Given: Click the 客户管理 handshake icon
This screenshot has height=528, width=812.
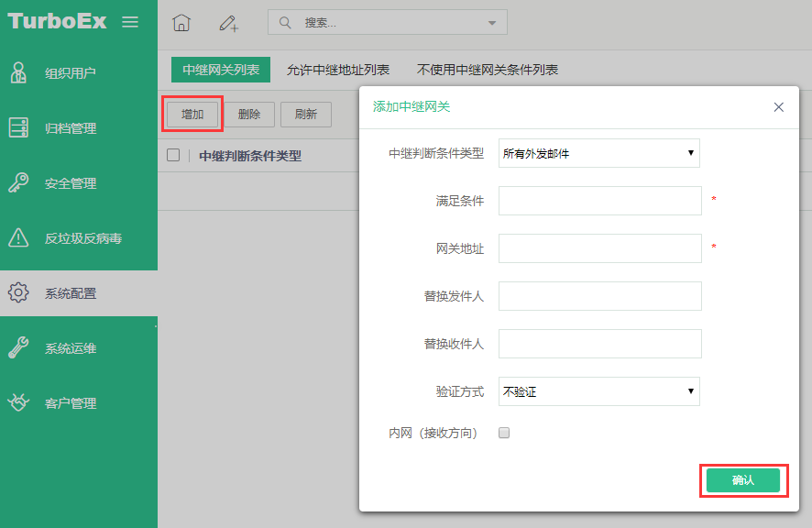Looking at the screenshot, I should pos(18,402).
